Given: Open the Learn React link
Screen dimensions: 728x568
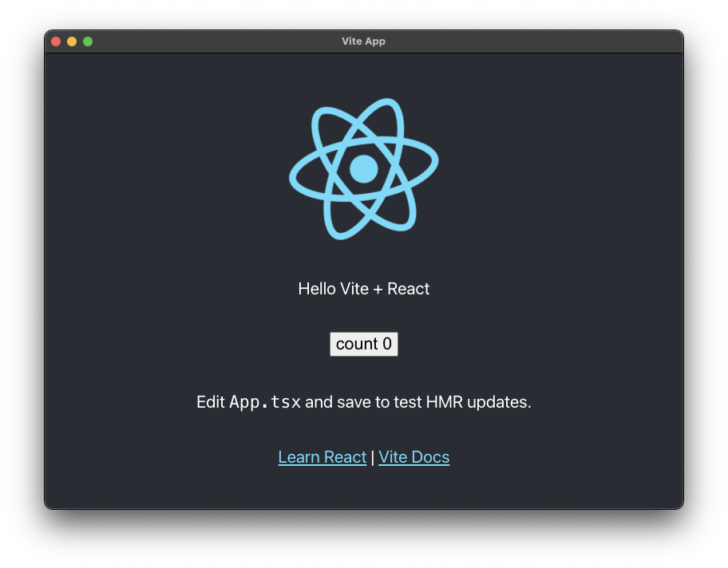Looking at the screenshot, I should pos(322,457).
